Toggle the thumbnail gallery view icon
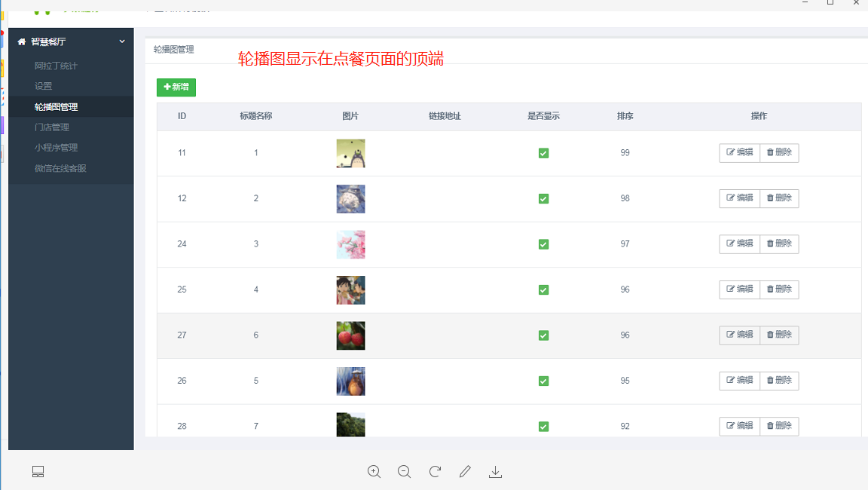868x490 pixels. 38,472
